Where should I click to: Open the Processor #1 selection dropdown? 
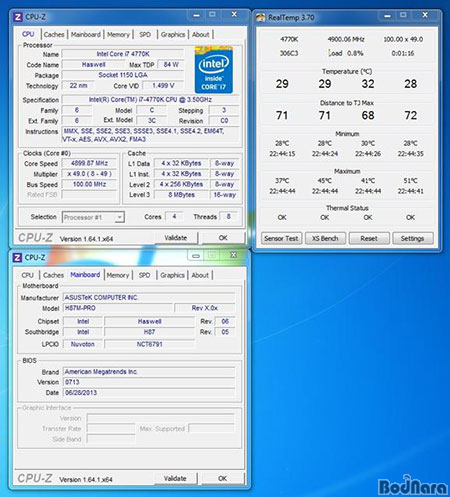tap(93, 217)
